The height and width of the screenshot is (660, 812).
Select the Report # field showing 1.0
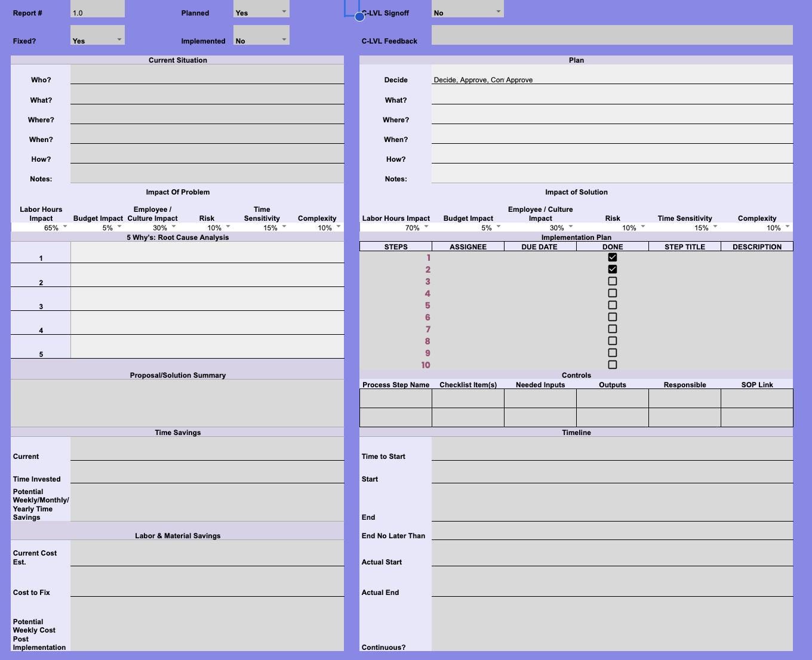97,8
